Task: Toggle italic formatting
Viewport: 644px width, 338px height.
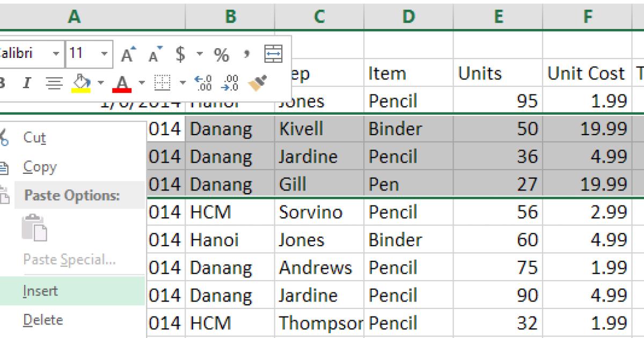Action: point(27,82)
